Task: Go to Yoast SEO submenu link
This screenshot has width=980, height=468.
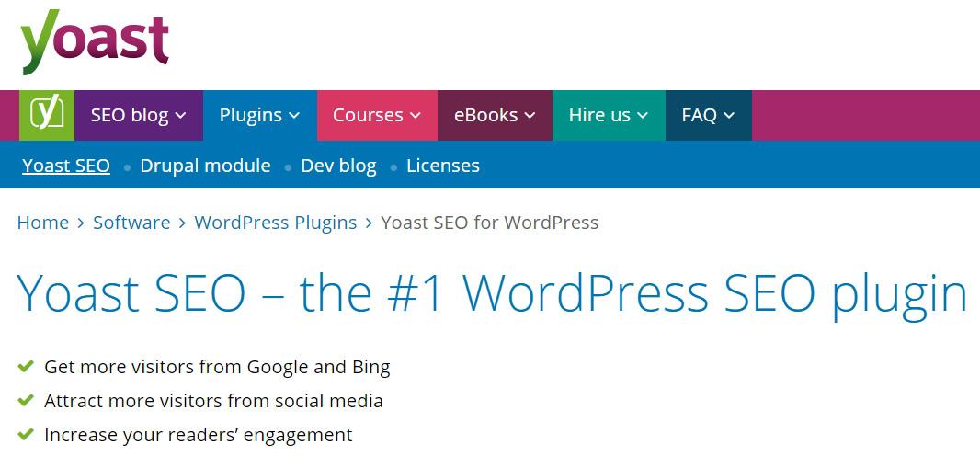Action: point(66,166)
